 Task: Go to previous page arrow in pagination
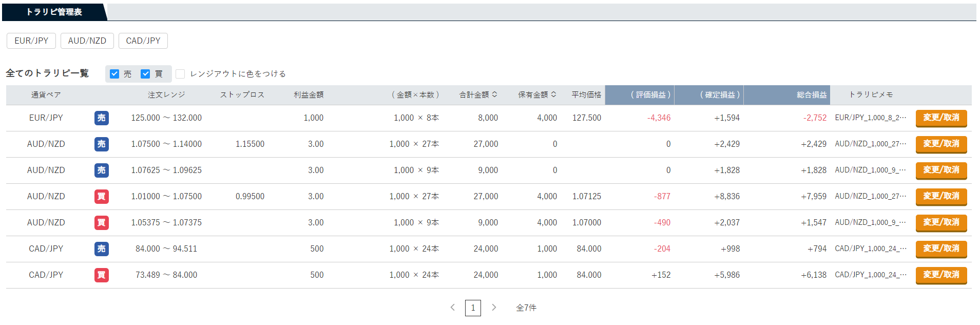pyautogui.click(x=452, y=308)
